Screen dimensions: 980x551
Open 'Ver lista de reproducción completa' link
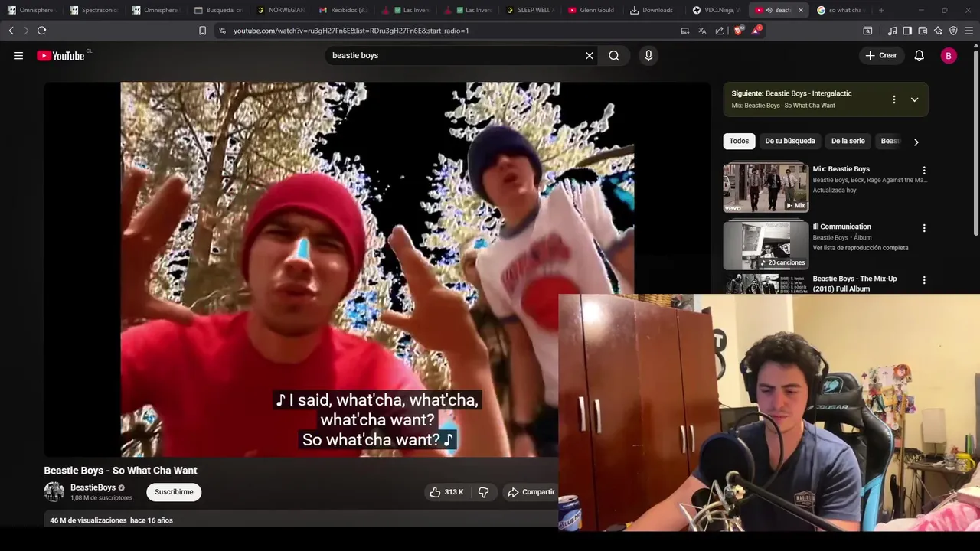[x=861, y=248]
